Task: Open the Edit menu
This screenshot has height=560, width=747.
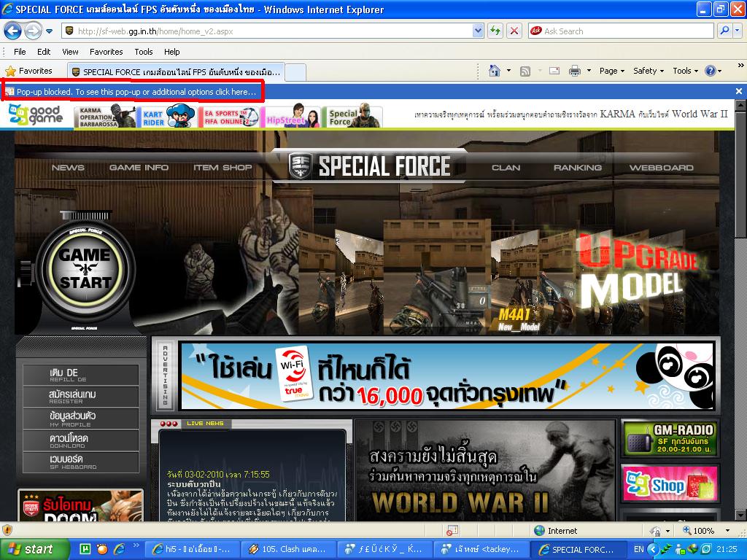Action: click(44, 52)
